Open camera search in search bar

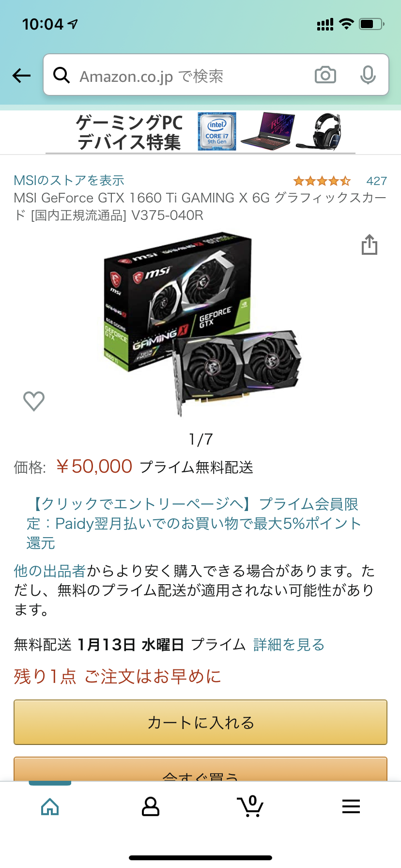click(x=325, y=75)
